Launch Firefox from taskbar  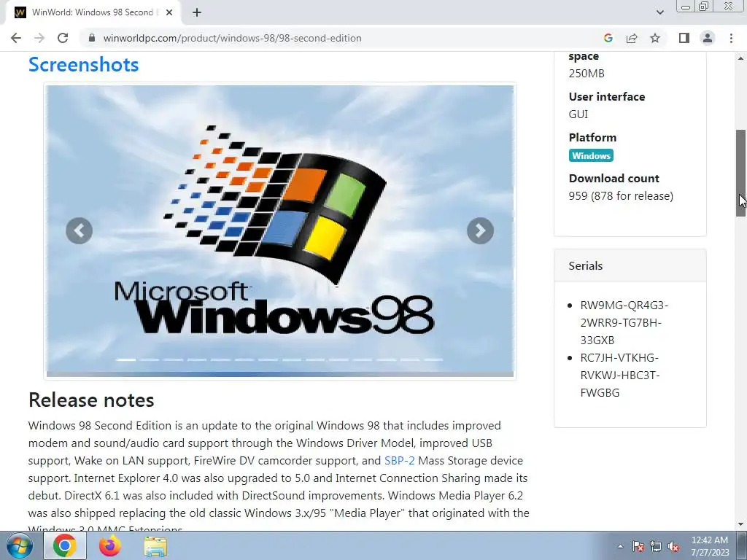tap(110, 545)
